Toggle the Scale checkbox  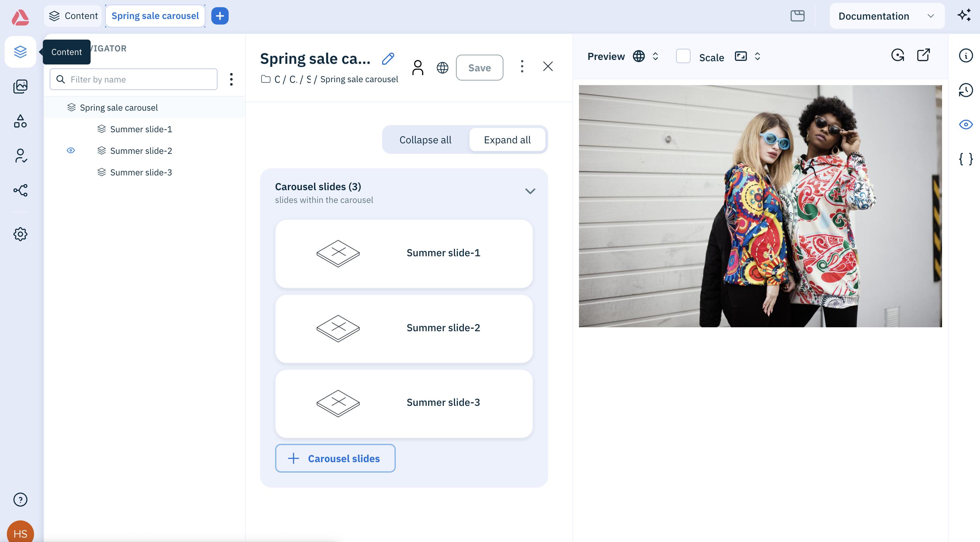coord(683,56)
